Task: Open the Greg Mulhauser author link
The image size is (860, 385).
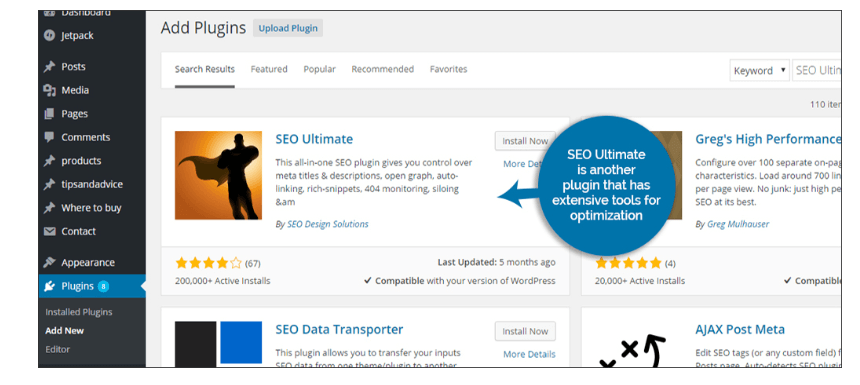Action: point(738,224)
